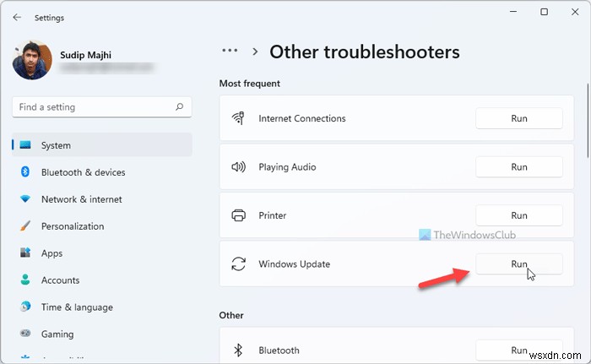This screenshot has height=364, width=591.
Task: Open Sudip Majhi profile picture
Action: pyautogui.click(x=30, y=60)
